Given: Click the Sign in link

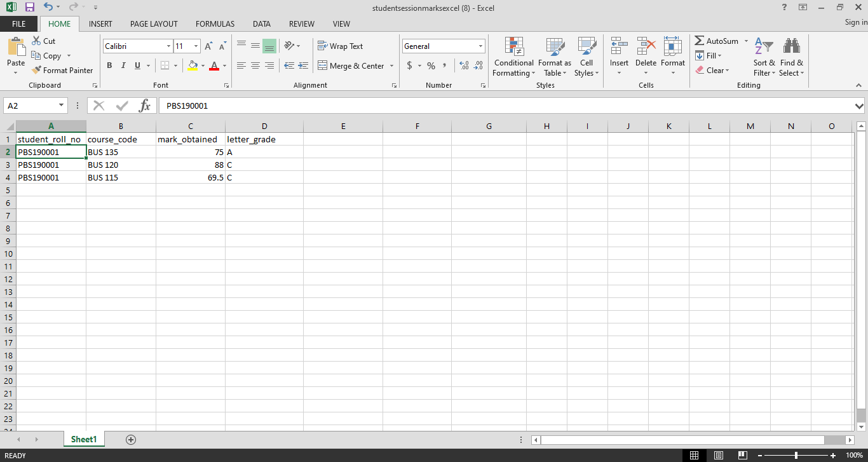Looking at the screenshot, I should pyautogui.click(x=856, y=22).
